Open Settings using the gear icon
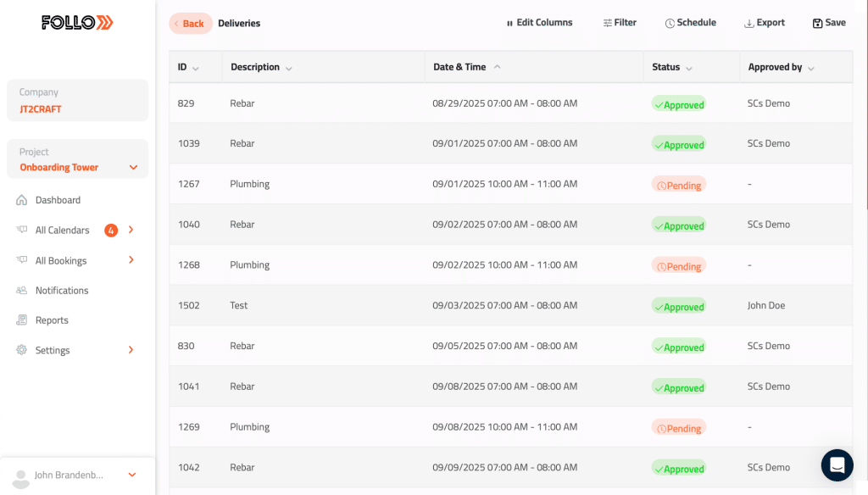 pyautogui.click(x=19, y=350)
